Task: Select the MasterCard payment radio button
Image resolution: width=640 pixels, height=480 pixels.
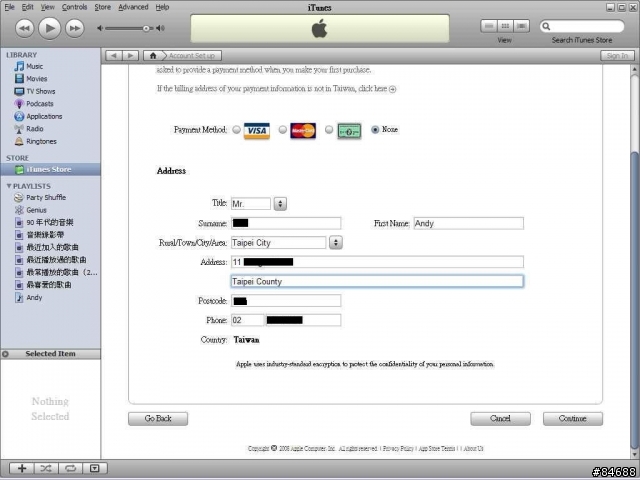Action: pyautogui.click(x=282, y=130)
